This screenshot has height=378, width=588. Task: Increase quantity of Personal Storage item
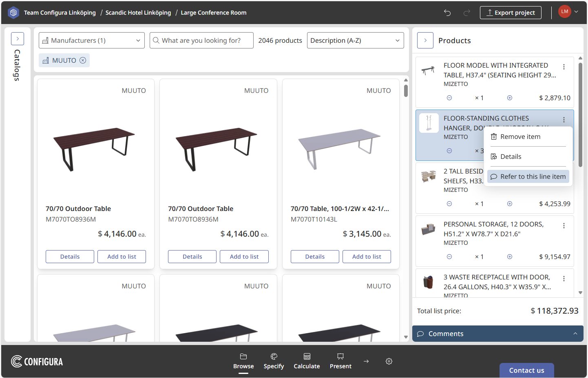pyautogui.click(x=510, y=257)
